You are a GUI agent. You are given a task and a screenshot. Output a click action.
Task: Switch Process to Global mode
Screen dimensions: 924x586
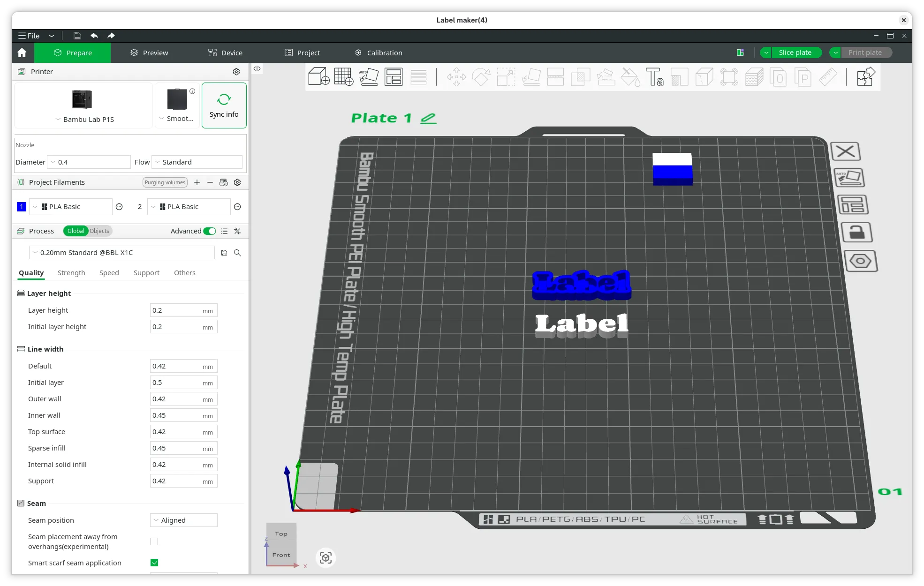(76, 231)
